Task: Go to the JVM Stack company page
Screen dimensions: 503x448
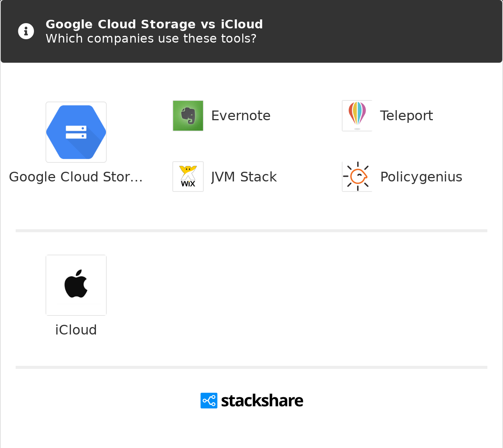Action: [x=244, y=177]
